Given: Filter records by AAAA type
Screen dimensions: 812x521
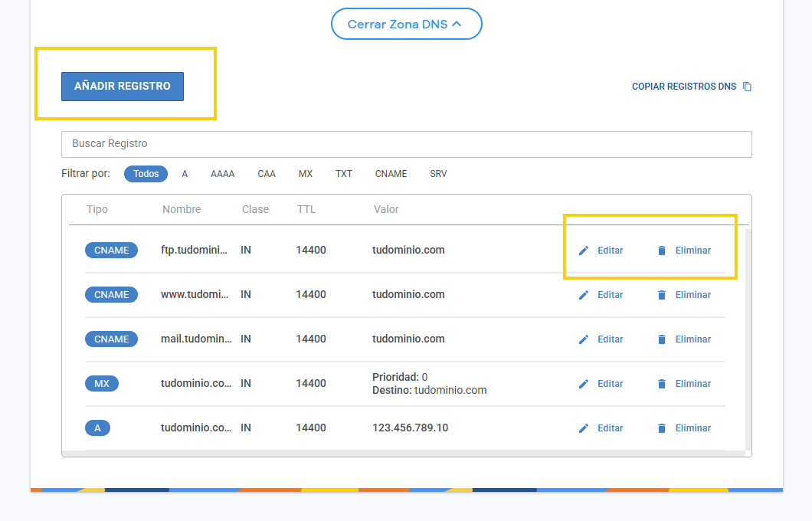Looking at the screenshot, I should point(223,174).
